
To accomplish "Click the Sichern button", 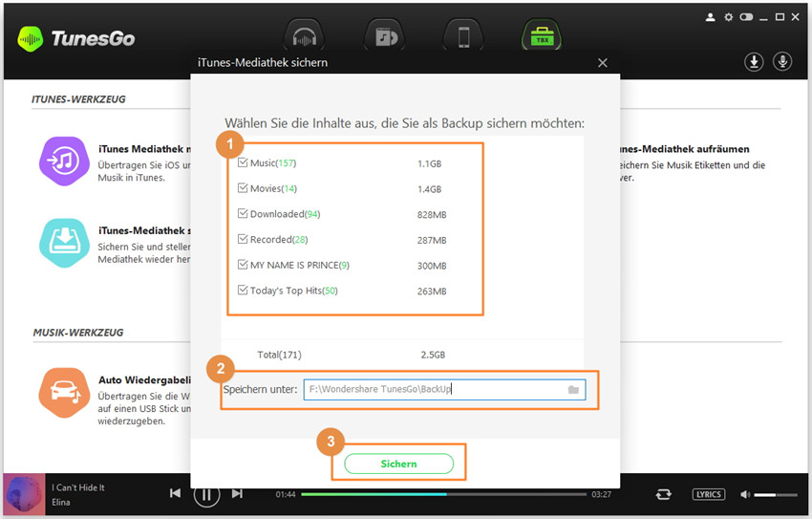I will [398, 464].
